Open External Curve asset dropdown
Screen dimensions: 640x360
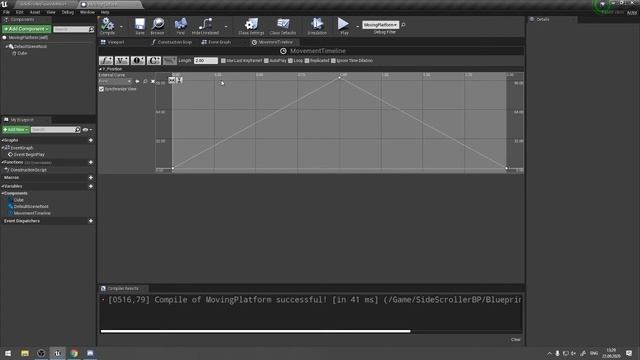pyautogui.click(x=115, y=81)
